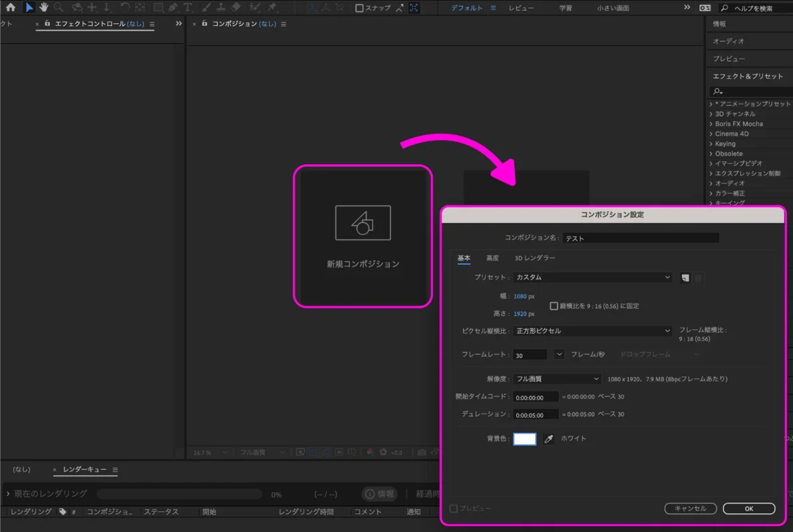This screenshot has width=793, height=532.
Task: Click the 幅 1080 value
Action: [x=520, y=297]
